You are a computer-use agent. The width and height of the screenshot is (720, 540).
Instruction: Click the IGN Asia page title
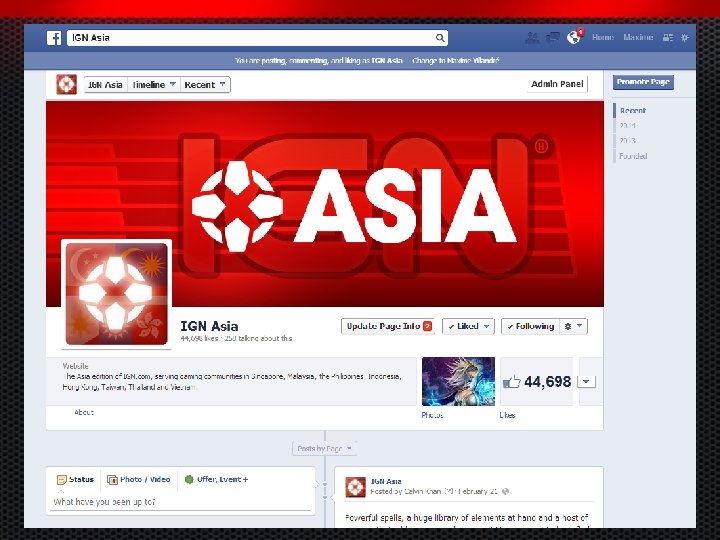(209, 326)
